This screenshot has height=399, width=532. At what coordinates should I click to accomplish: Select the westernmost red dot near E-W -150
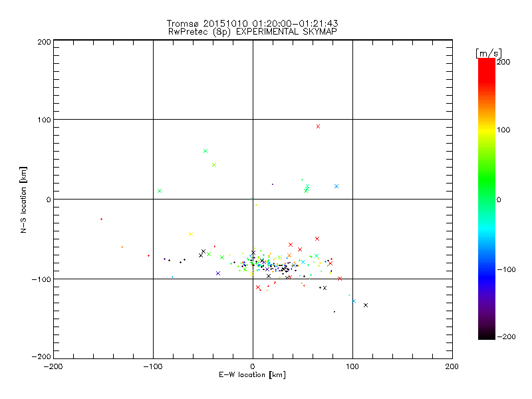(x=102, y=219)
